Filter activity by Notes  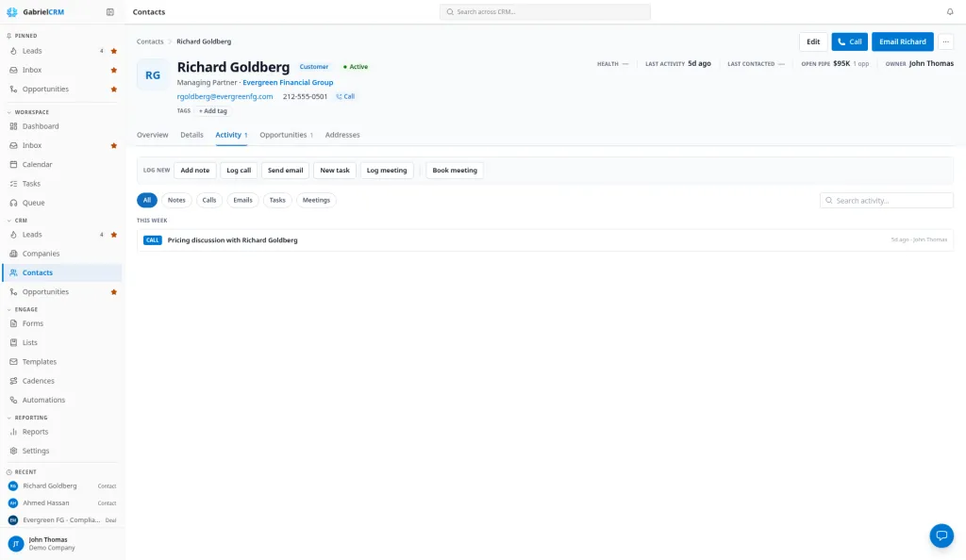click(x=176, y=200)
